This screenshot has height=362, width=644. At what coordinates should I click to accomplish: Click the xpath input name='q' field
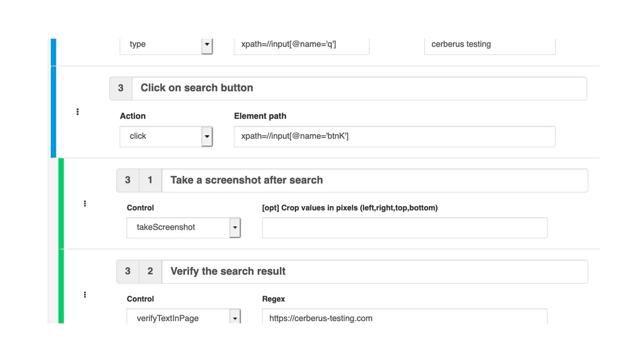point(301,45)
